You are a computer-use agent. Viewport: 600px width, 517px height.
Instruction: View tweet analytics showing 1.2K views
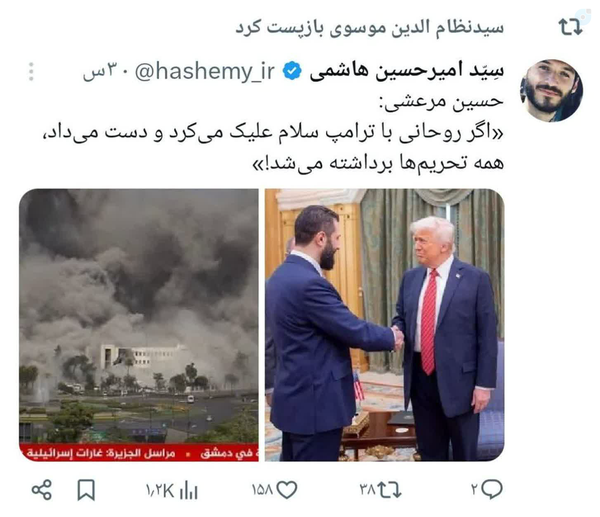coord(171,490)
